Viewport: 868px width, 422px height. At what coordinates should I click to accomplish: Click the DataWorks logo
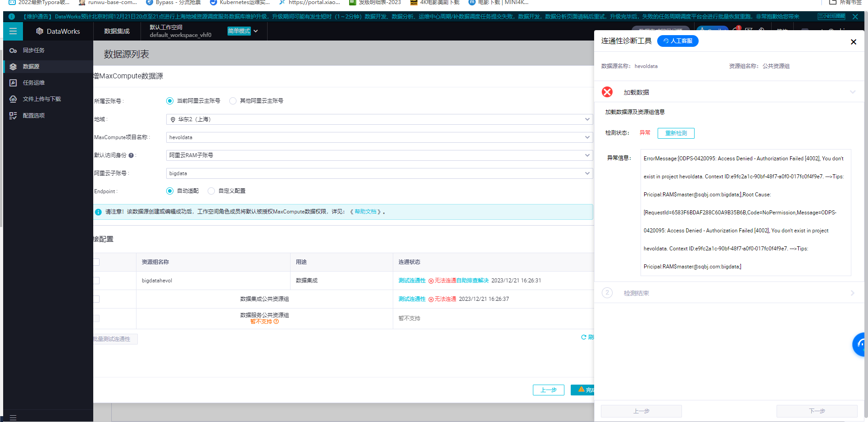(x=58, y=31)
